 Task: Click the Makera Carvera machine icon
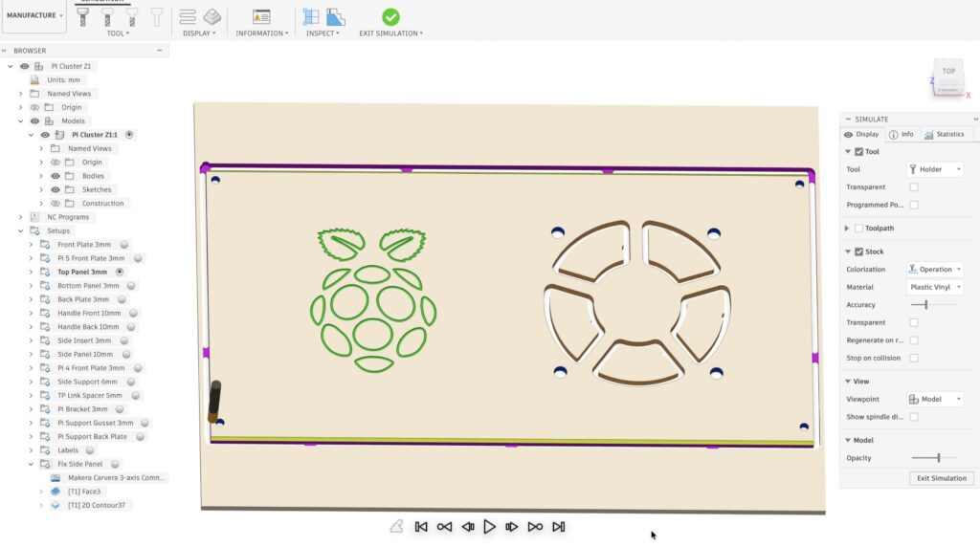[56, 478]
